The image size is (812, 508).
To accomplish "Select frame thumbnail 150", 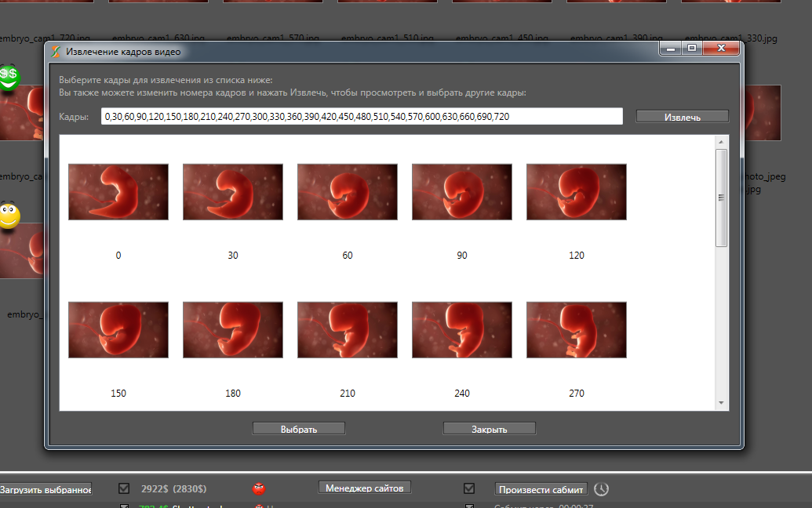I will [118, 330].
